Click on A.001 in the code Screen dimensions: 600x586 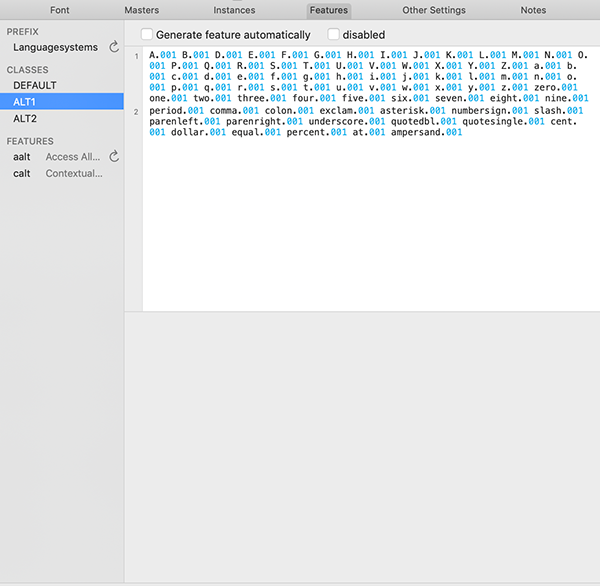click(163, 55)
